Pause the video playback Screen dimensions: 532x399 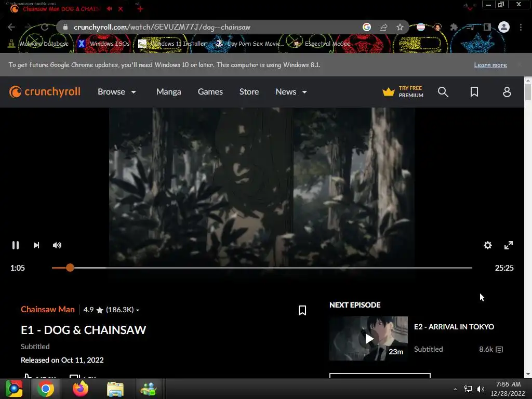(16, 245)
